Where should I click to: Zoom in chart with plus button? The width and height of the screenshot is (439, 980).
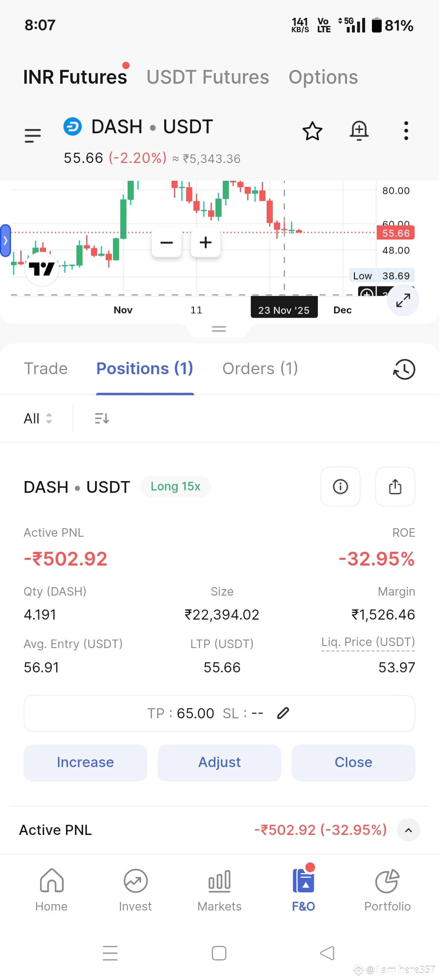pyautogui.click(x=206, y=243)
